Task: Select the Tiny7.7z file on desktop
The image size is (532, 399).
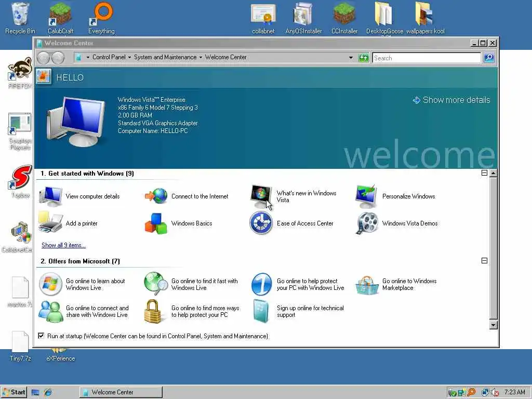Action: [20, 345]
